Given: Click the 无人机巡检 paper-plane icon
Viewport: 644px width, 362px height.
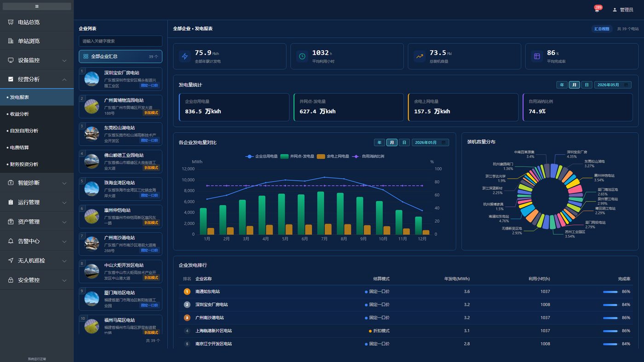Looking at the screenshot, I should [x=11, y=260].
